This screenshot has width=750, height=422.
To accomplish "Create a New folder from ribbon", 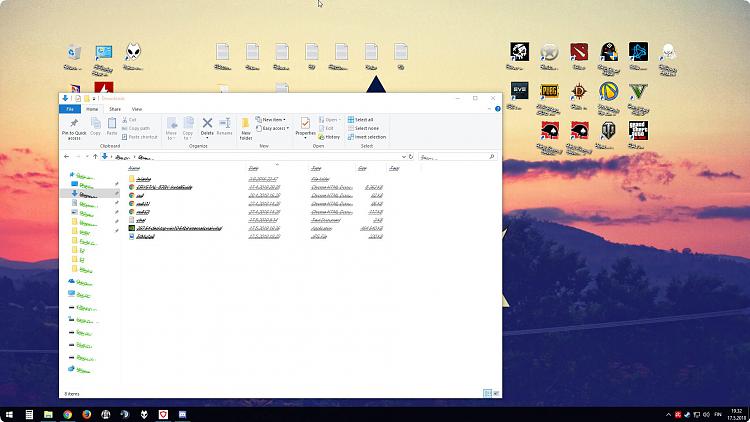I will 245,128.
